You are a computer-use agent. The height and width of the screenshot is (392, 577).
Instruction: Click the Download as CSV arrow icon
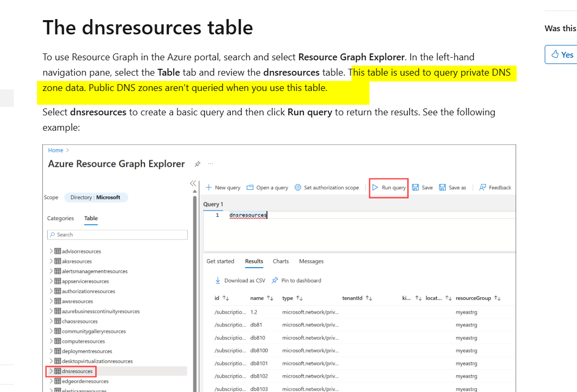218,280
